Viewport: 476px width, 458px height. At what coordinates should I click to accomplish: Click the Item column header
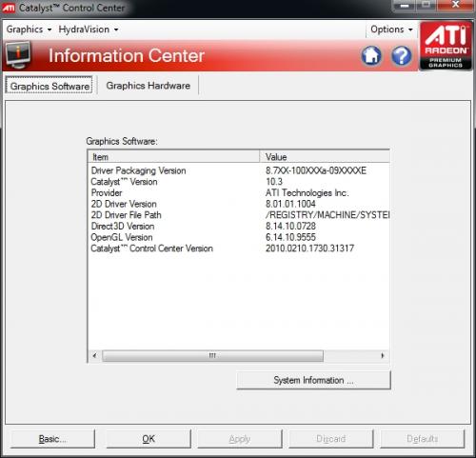(174, 157)
